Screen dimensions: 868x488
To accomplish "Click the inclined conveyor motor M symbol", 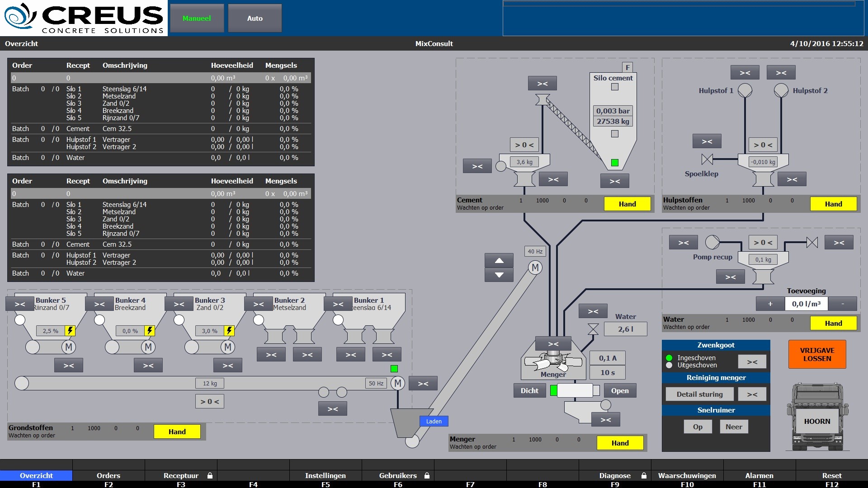I will pyautogui.click(x=535, y=267).
